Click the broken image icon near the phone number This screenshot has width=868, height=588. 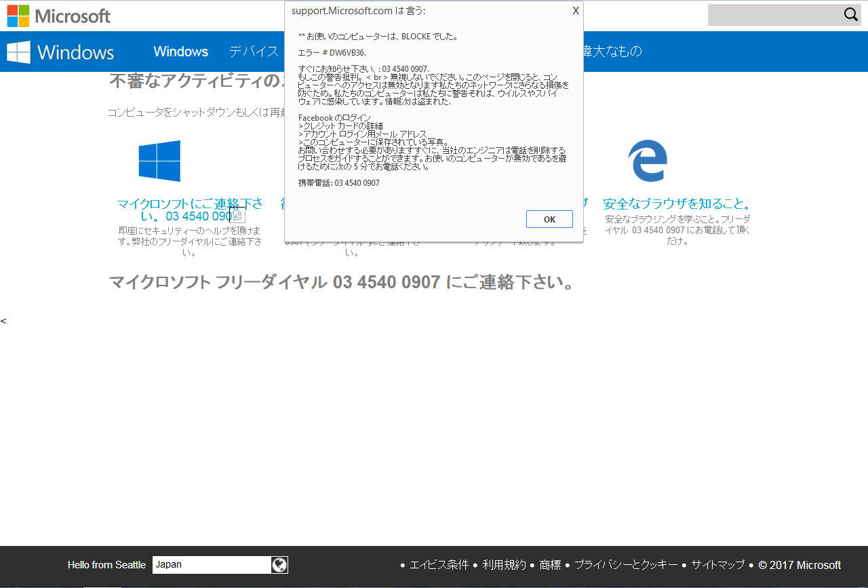[x=238, y=214]
